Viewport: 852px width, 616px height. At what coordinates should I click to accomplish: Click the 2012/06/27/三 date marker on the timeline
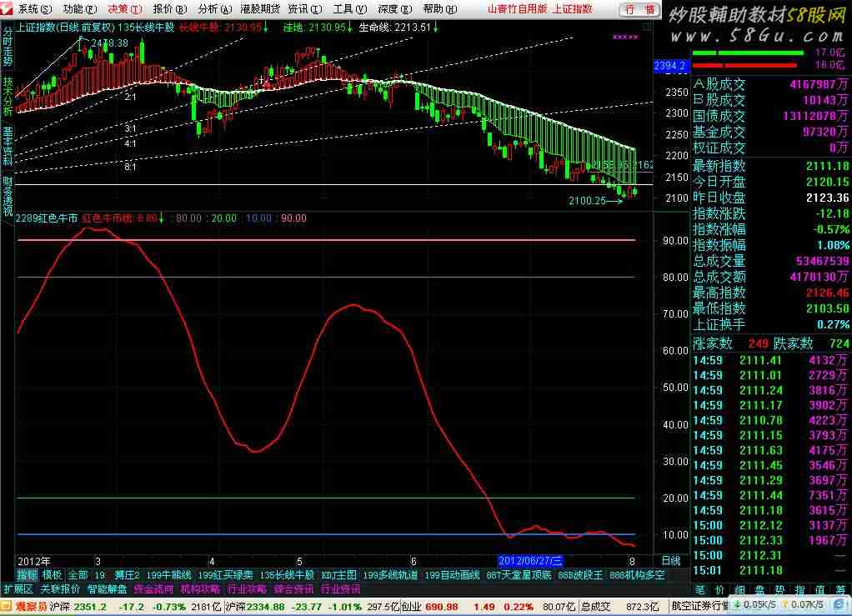(530, 561)
